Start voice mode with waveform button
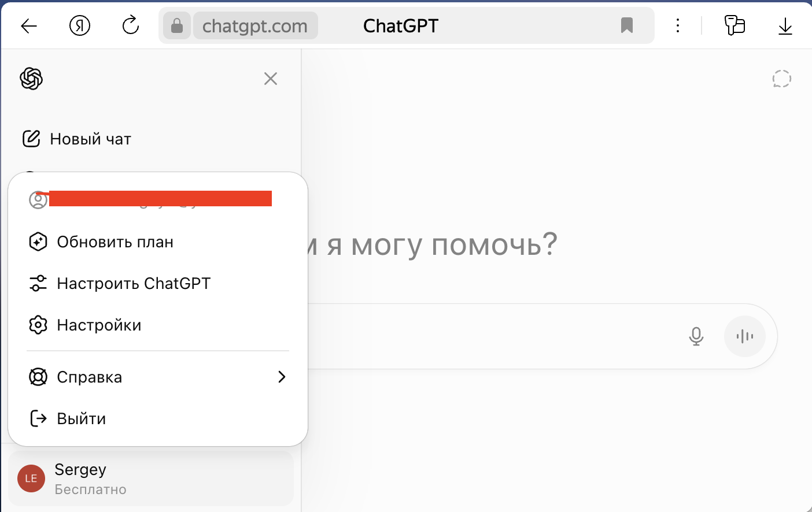 744,336
